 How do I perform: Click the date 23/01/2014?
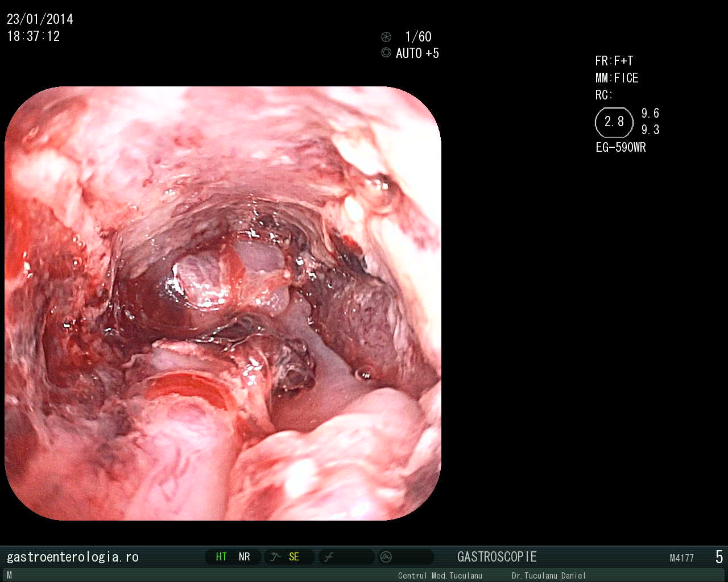pyautogui.click(x=40, y=19)
